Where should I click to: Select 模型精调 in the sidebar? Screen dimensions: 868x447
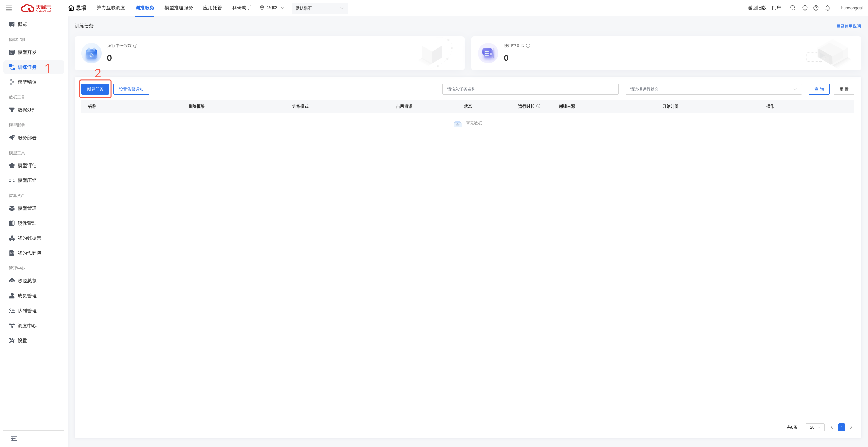point(27,82)
